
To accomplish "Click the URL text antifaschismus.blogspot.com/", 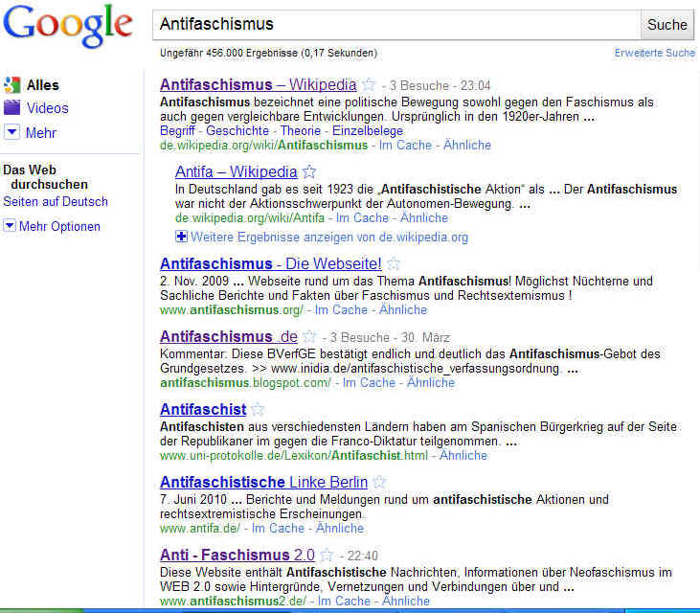I will (x=245, y=382).
